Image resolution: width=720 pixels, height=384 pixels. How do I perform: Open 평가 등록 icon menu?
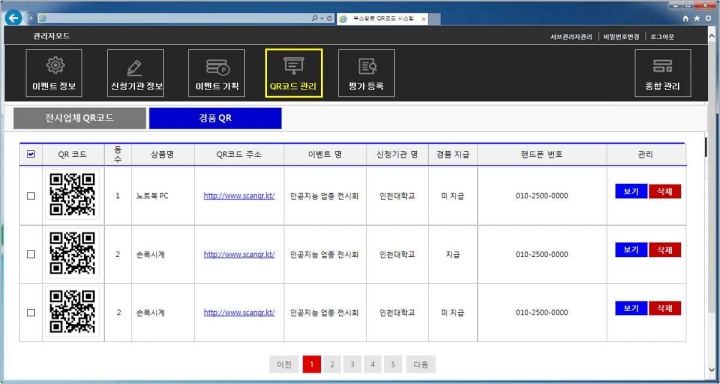366,73
